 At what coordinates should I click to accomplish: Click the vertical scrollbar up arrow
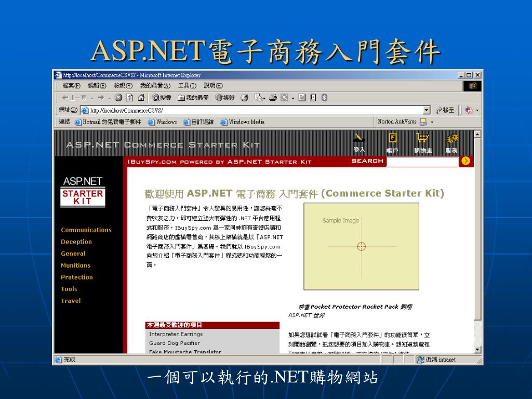tap(477, 135)
